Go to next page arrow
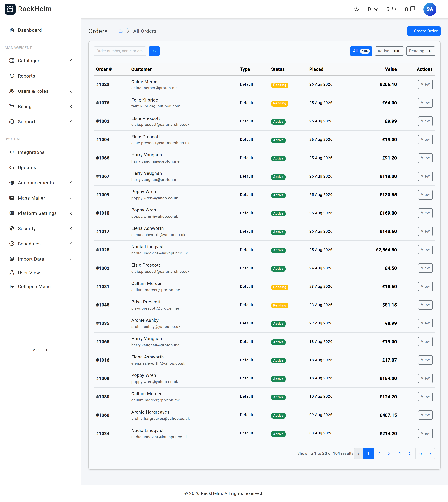The width and height of the screenshot is (448, 502). [x=430, y=453]
